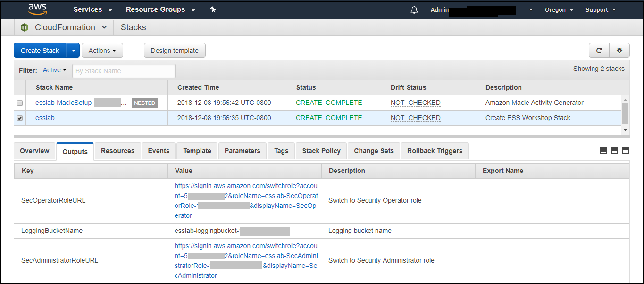Tick the esslab-MacieSetup stack checkbox
The image size is (644, 284).
point(20,103)
